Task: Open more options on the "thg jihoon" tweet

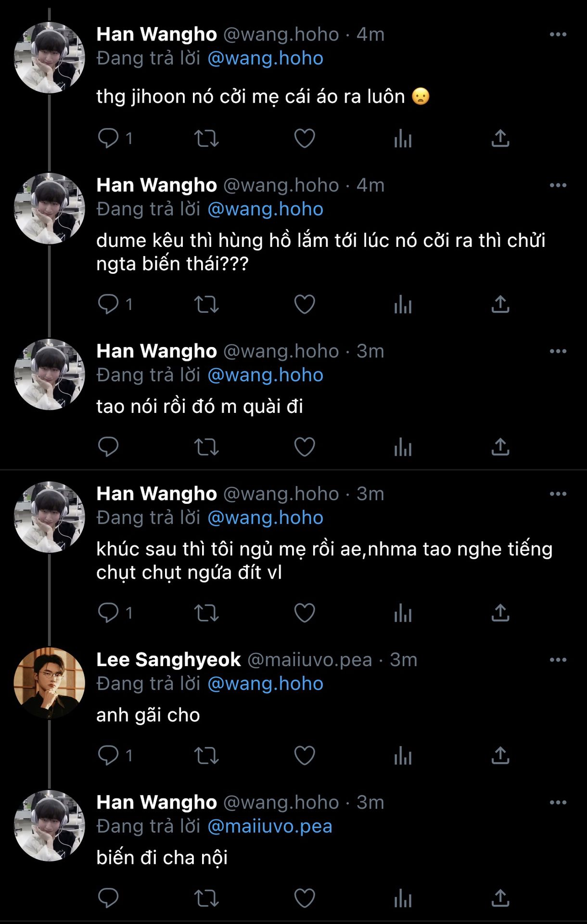Action: pos(558,35)
